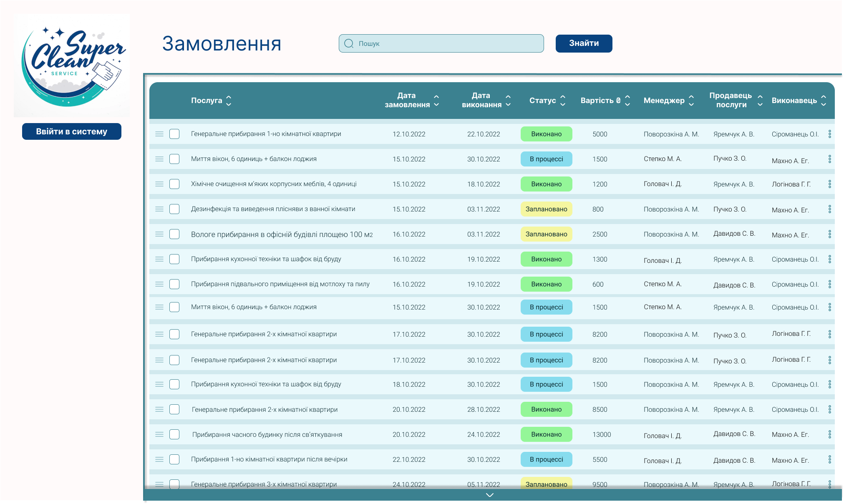Select checkbox for Вологе прибирання в офісній будівлі
The image size is (844, 504).
tap(174, 234)
